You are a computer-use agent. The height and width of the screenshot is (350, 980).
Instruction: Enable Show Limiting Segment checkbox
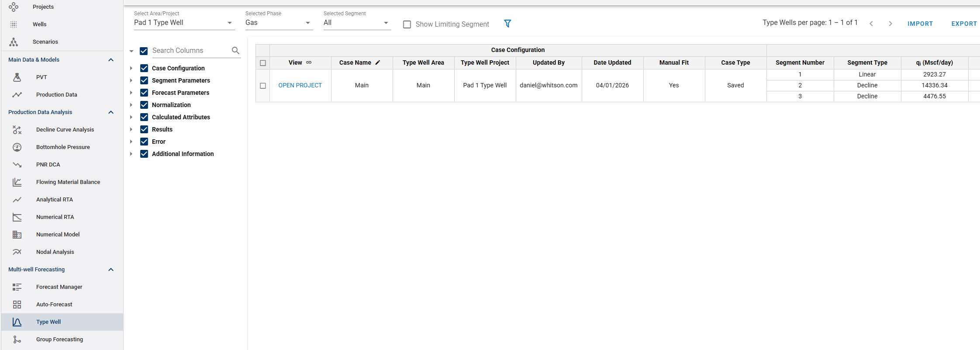[x=407, y=24]
